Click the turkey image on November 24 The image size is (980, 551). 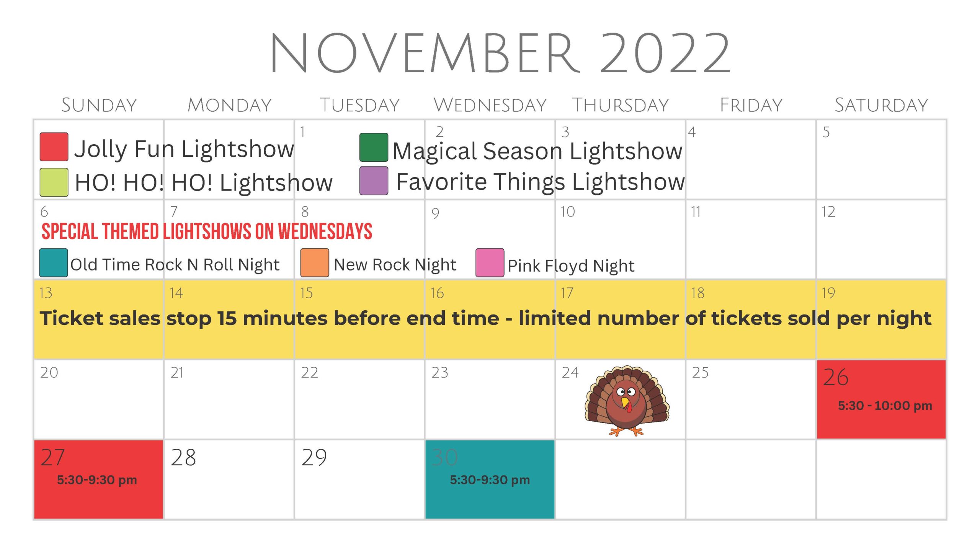627,401
